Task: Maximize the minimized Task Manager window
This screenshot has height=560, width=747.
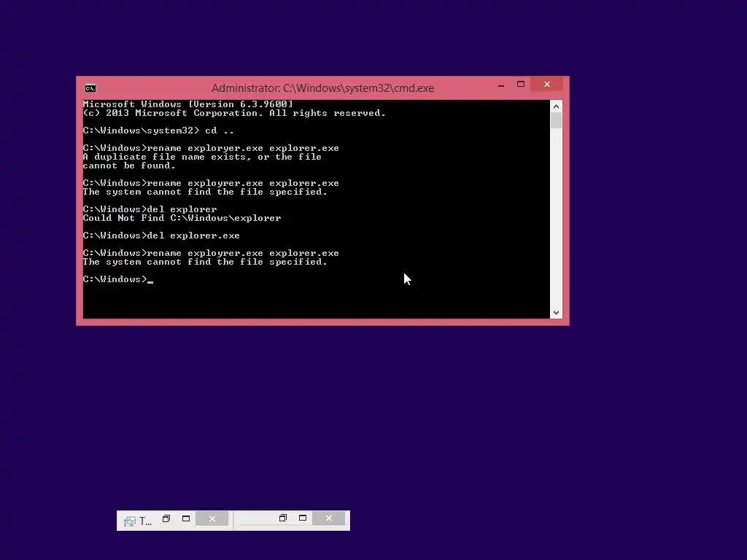Action: click(186, 518)
